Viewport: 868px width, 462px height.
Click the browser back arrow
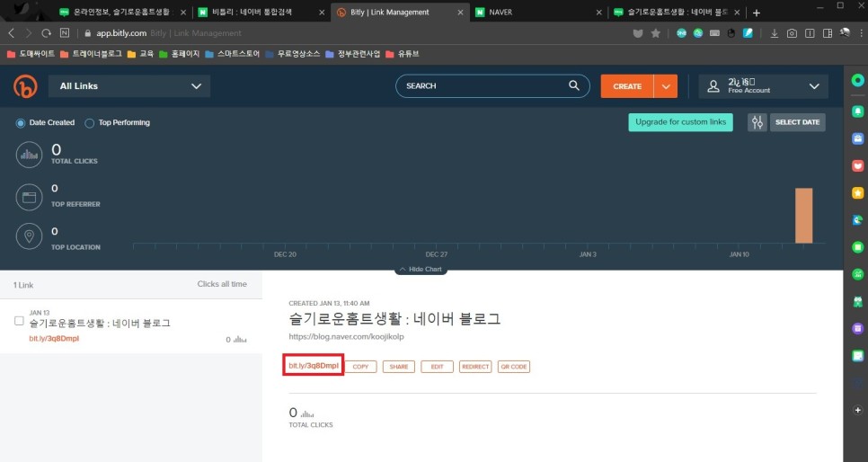(11, 33)
